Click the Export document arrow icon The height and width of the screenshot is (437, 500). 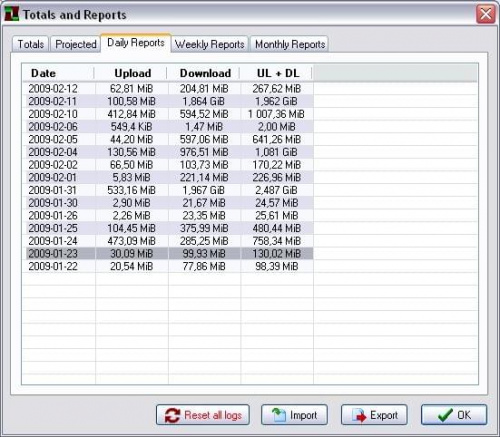pos(359,415)
